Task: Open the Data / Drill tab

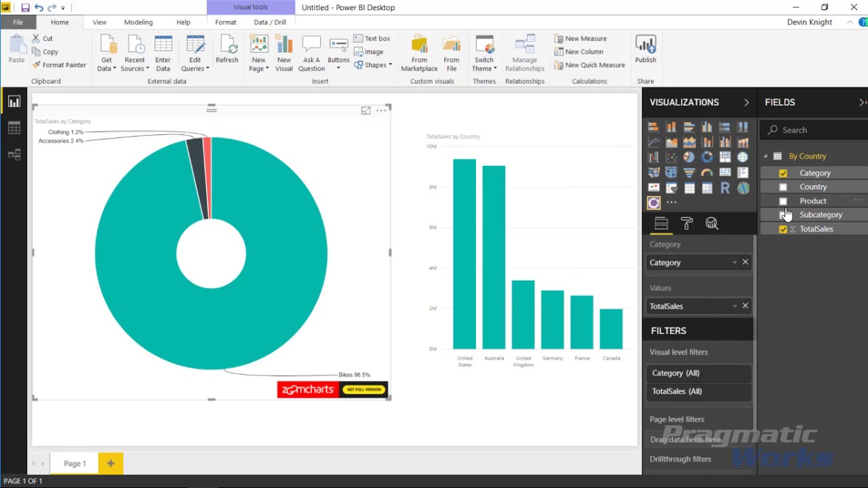Action: click(270, 22)
